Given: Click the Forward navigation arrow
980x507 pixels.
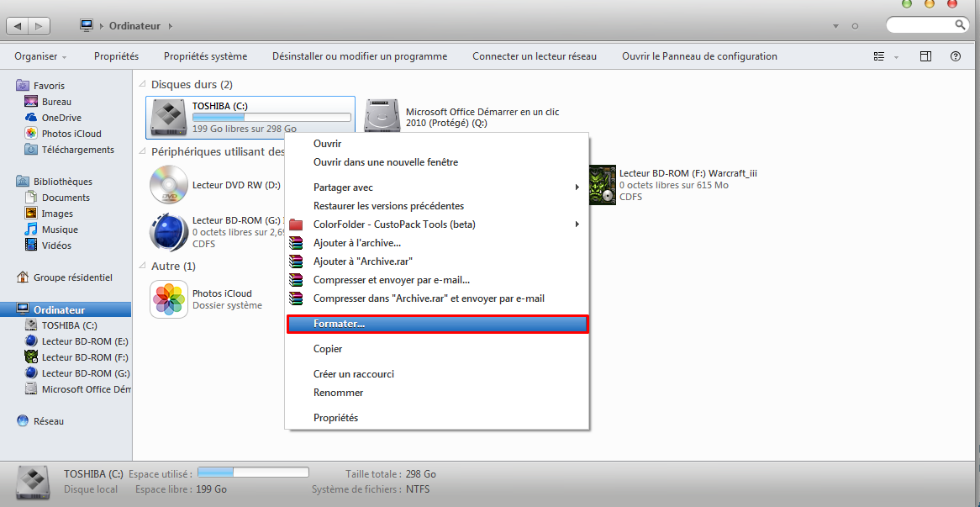Looking at the screenshot, I should point(39,26).
